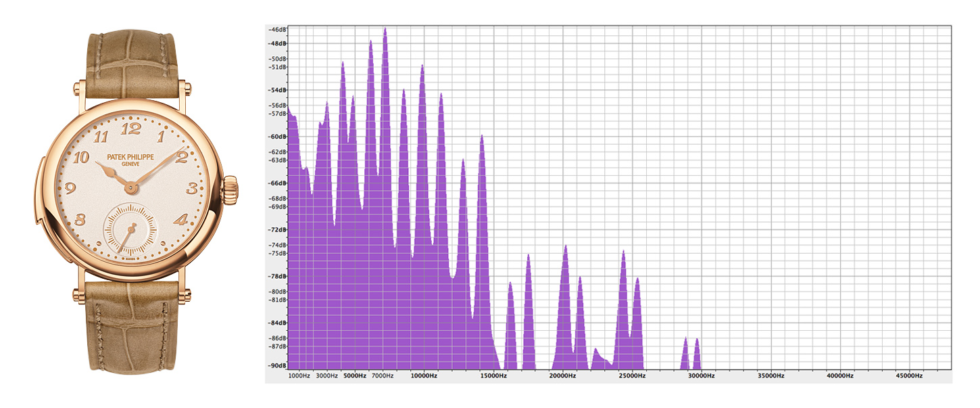Click the -84dB axis label
This screenshot has width=980, height=408.
click(x=277, y=323)
